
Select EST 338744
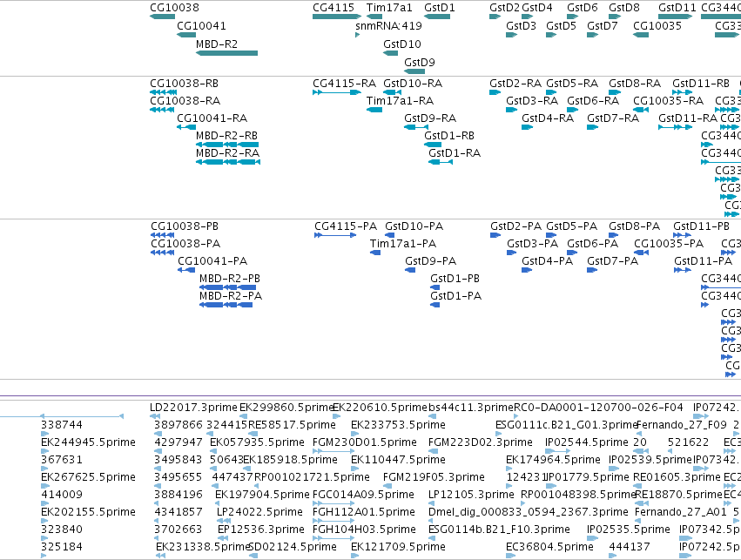pyautogui.click(x=44, y=434)
